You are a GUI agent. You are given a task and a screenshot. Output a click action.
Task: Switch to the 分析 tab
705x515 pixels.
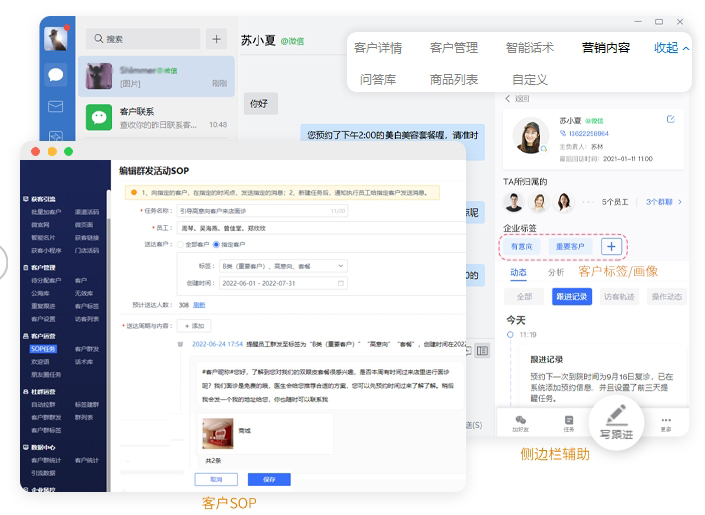pyautogui.click(x=556, y=272)
